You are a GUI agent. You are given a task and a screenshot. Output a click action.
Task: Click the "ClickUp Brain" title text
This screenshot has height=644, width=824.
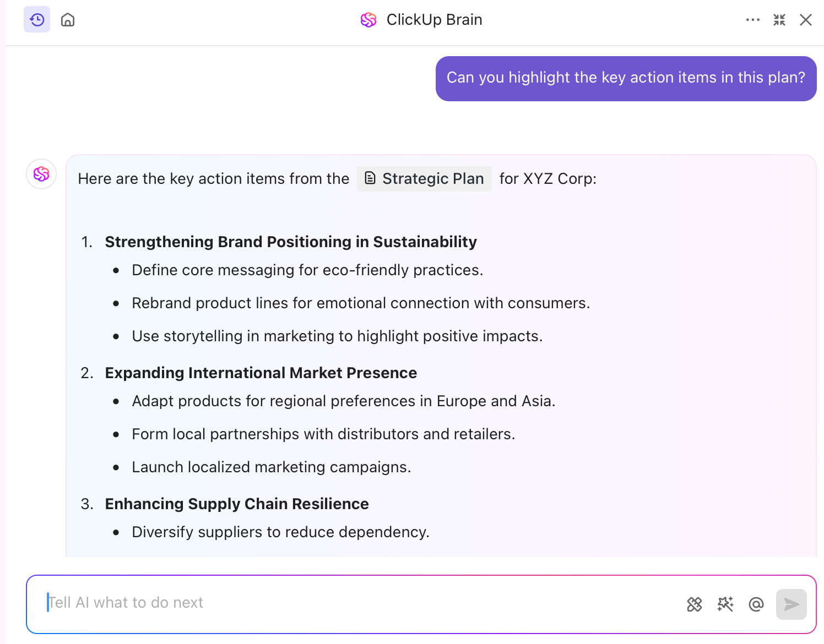coord(434,20)
